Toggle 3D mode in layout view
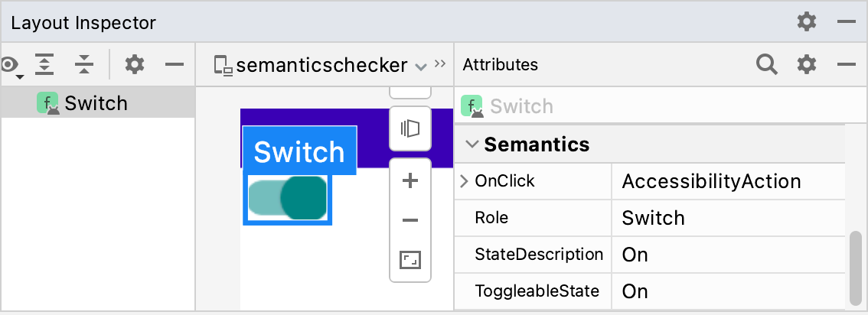Image resolution: width=868 pixels, height=315 pixels. [x=410, y=128]
